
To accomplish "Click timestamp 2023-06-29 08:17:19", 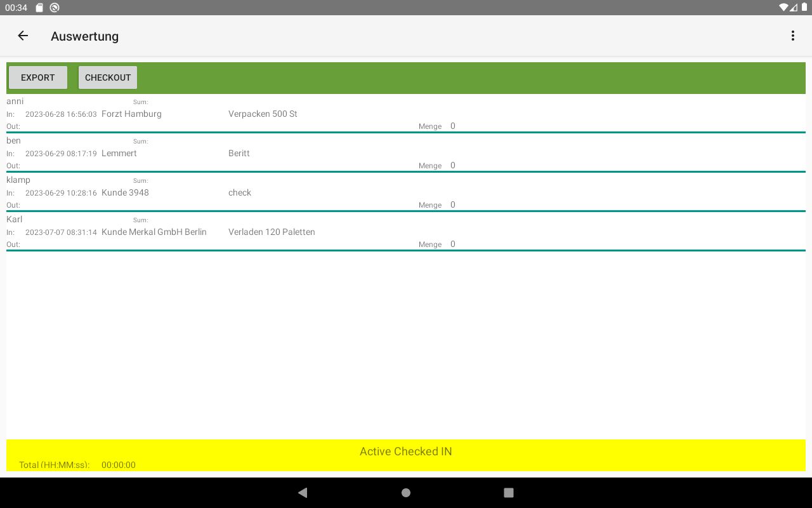I will 61,154.
